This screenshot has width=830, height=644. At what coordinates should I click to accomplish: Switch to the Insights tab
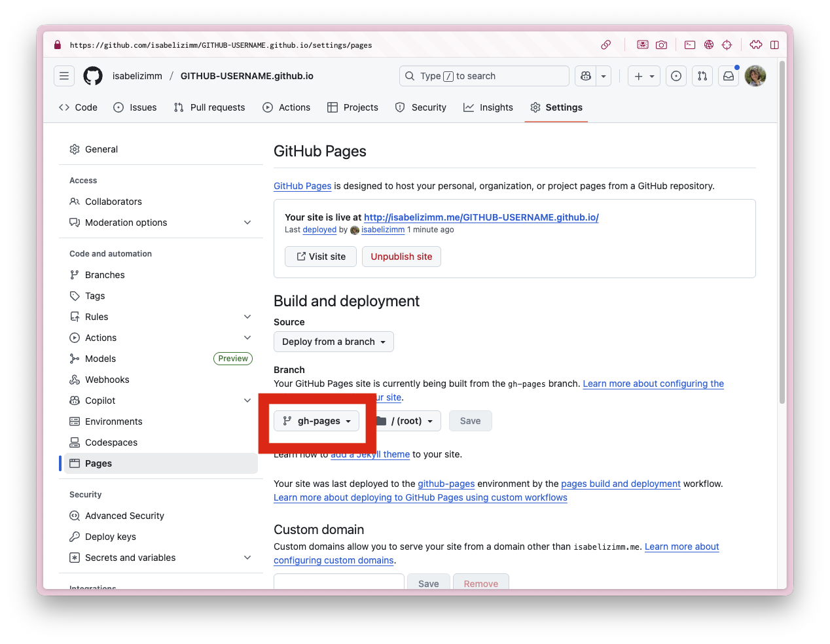click(488, 107)
